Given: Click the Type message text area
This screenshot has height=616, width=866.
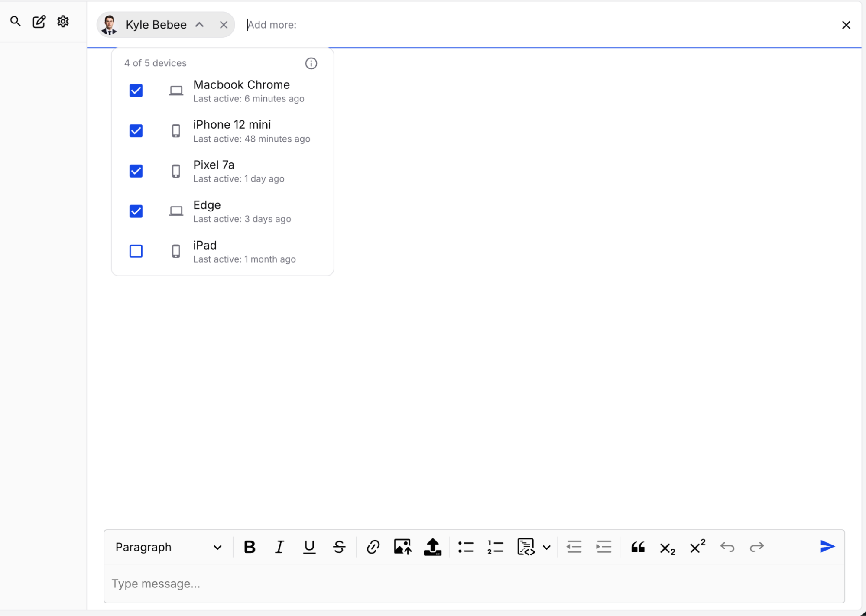Looking at the screenshot, I should 474,584.
